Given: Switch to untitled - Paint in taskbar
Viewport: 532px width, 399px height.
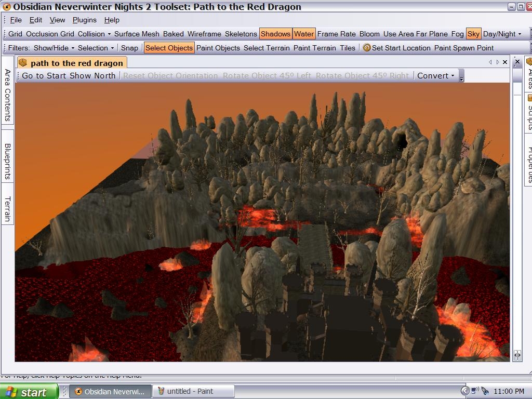Looking at the screenshot, I should (195, 391).
